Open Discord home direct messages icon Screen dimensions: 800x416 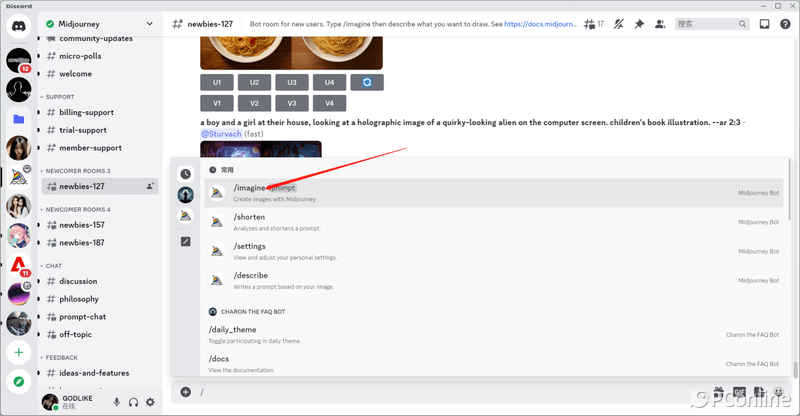pos(19,26)
